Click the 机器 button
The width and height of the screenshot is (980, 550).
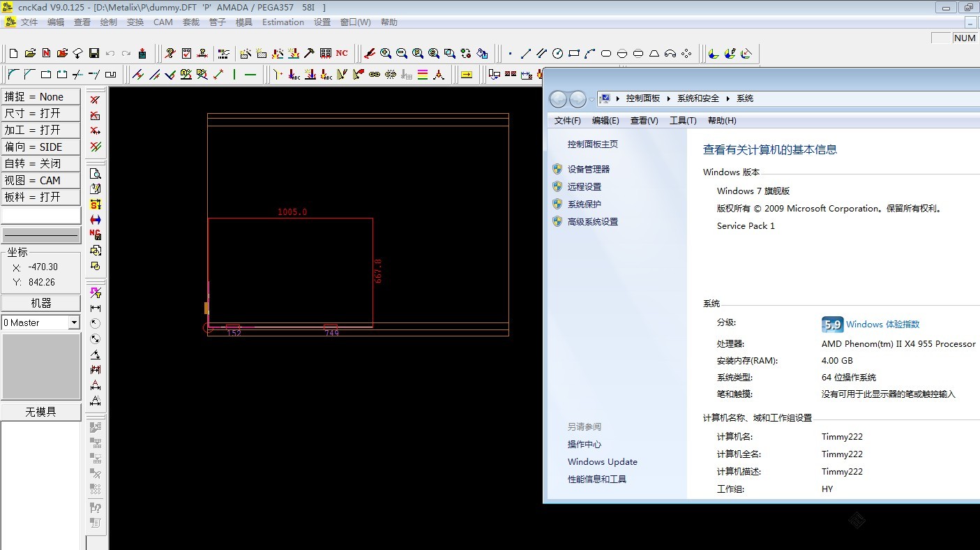(41, 303)
